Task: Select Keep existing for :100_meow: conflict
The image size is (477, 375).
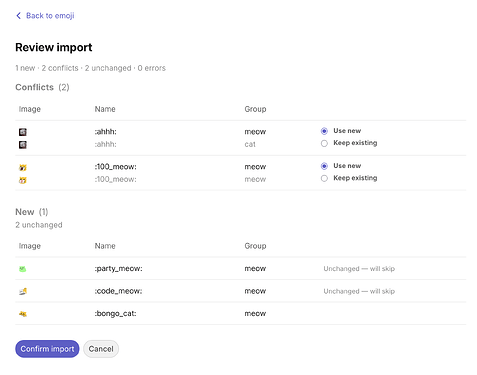Action: 324,178
